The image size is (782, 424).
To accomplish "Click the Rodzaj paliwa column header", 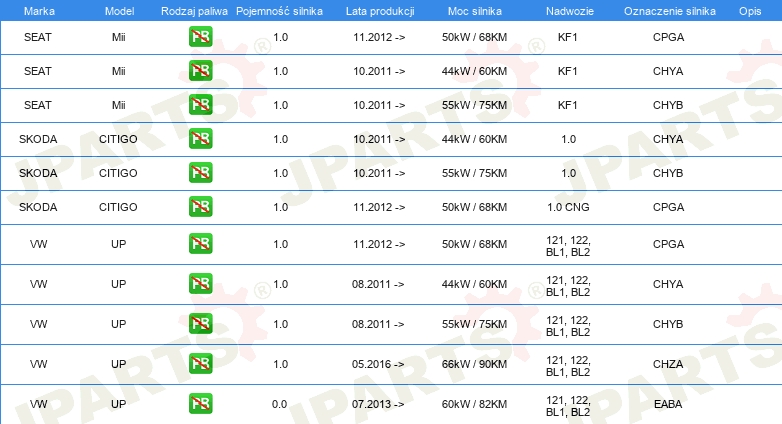I will click(194, 11).
